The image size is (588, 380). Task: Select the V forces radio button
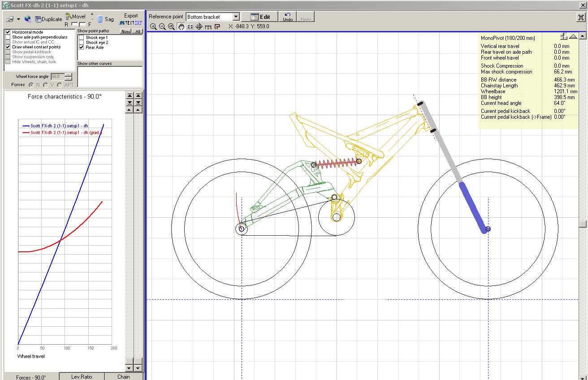46,85
